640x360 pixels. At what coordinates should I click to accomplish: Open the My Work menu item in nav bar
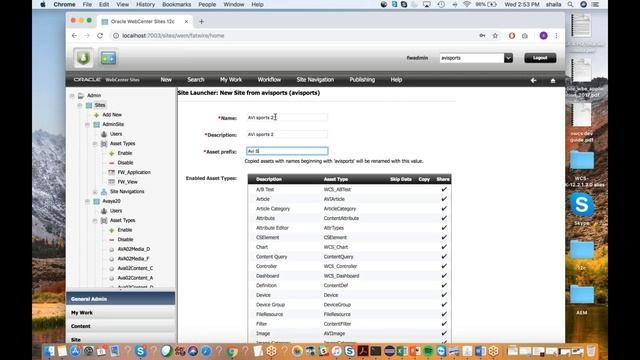[x=231, y=80]
